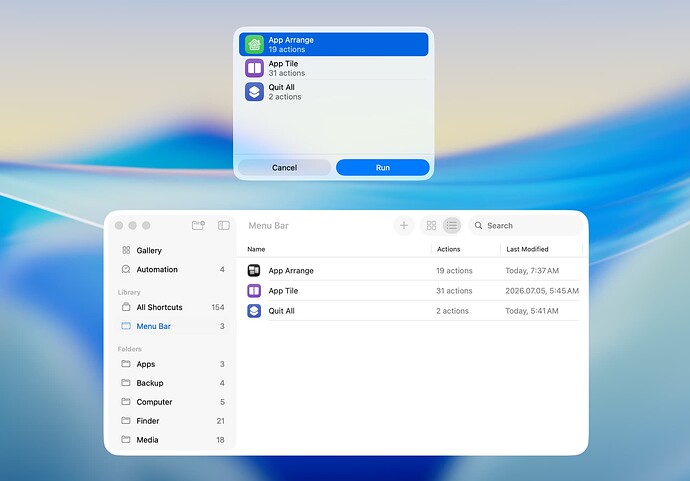Pick Quit All in the run dialog
Viewport: 690px width, 481px height.
point(334,92)
